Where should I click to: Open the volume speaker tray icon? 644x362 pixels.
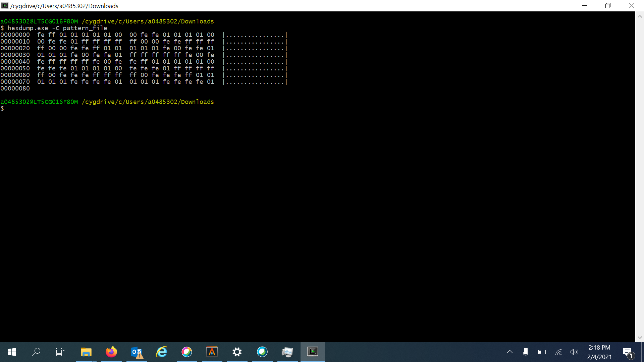point(574,352)
